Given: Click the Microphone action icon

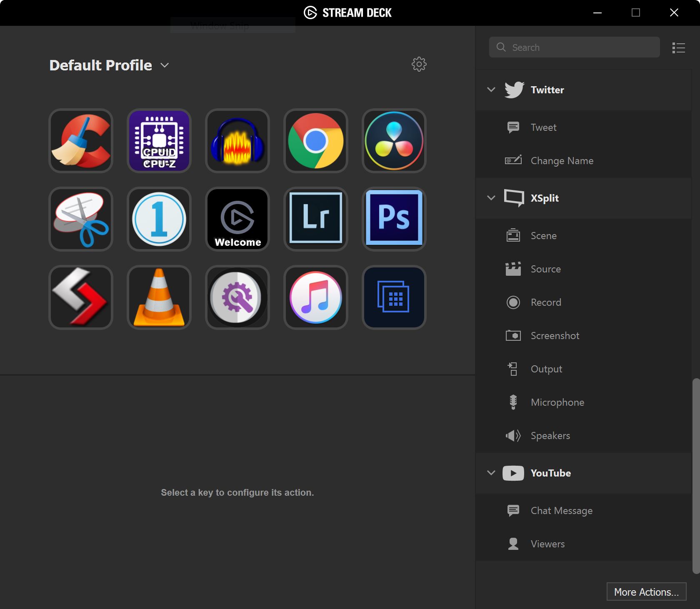Looking at the screenshot, I should coord(513,402).
